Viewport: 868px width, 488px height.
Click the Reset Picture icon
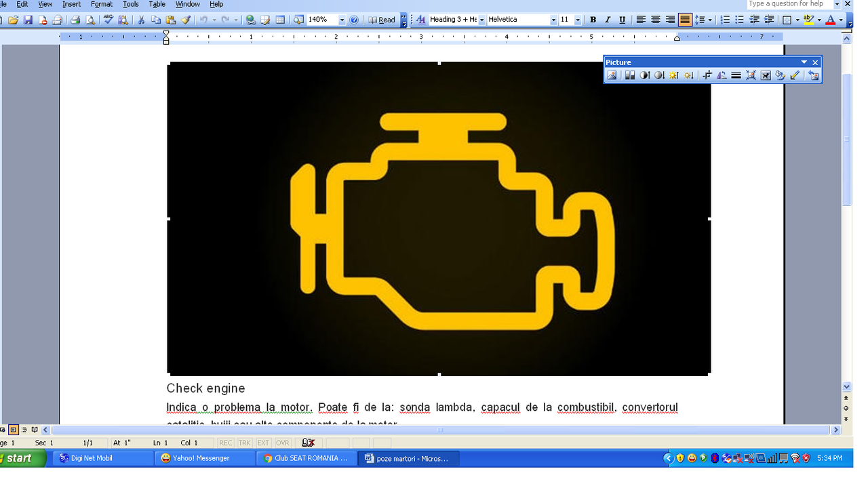813,75
